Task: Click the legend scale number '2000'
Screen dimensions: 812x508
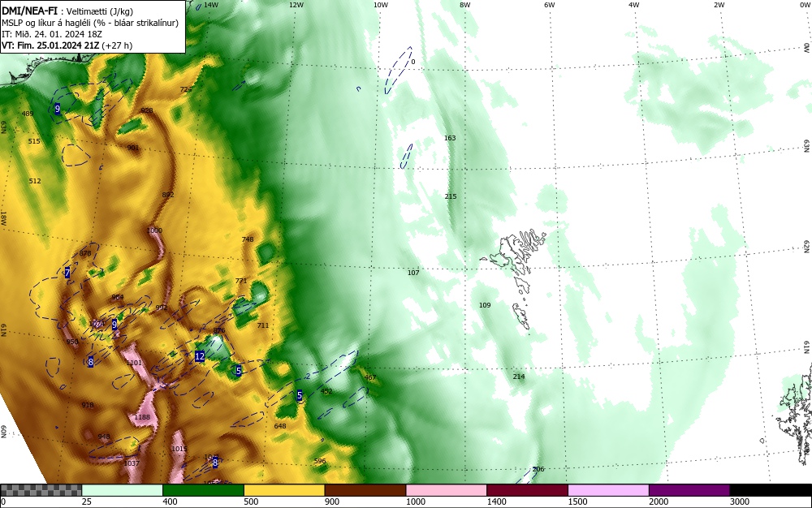Action: click(x=659, y=502)
